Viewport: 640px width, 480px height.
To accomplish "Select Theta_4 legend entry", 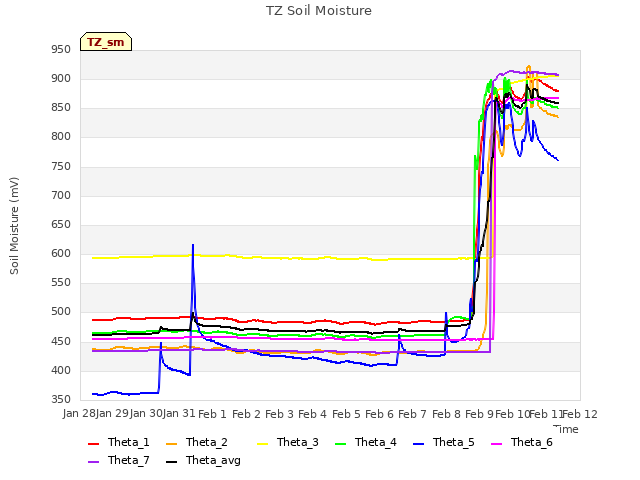I will (x=366, y=442).
